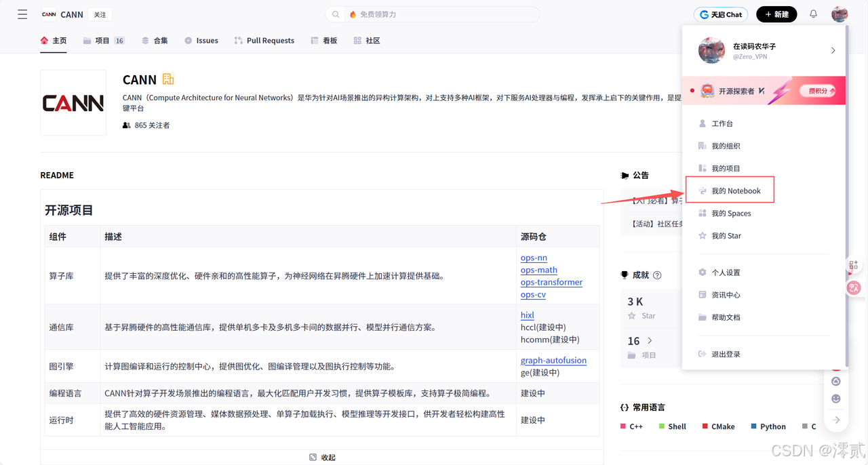Click the notification bell icon
The width and height of the screenshot is (868, 465).
tap(812, 14)
